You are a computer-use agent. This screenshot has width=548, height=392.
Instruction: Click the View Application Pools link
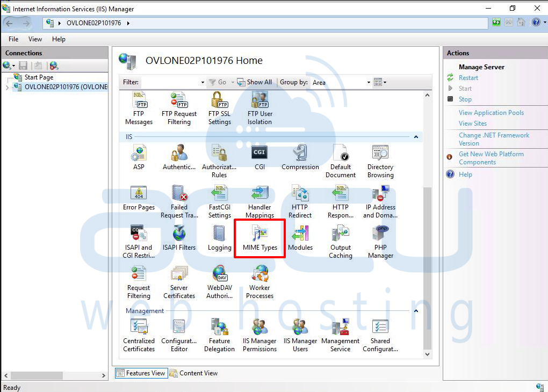(491, 113)
